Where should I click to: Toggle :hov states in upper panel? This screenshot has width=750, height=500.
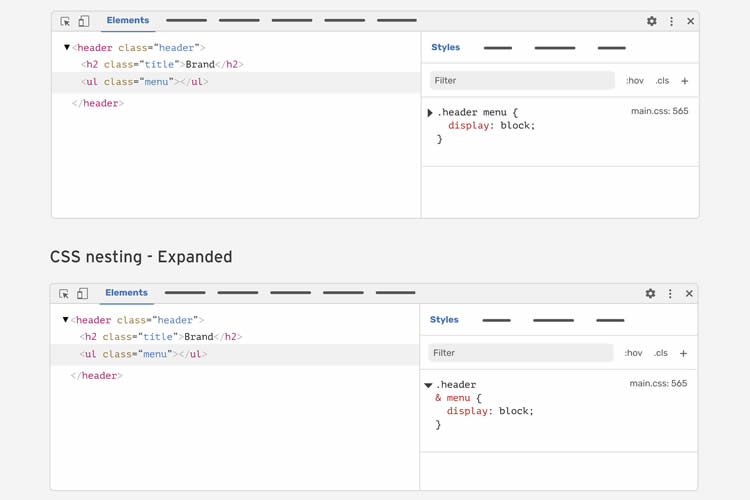(635, 80)
